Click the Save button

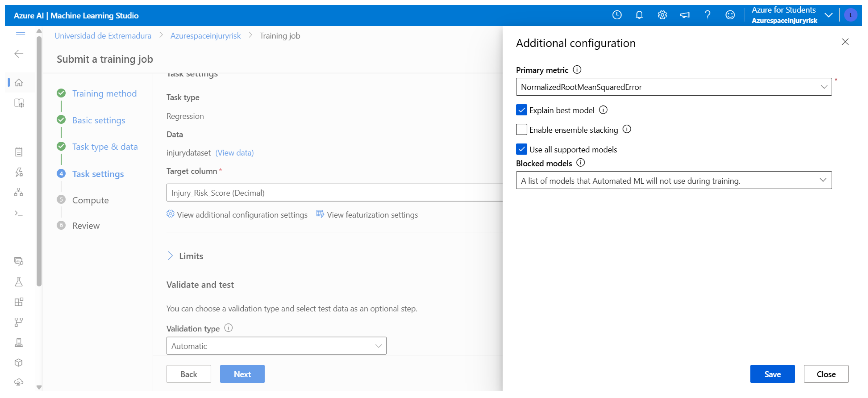pos(772,374)
